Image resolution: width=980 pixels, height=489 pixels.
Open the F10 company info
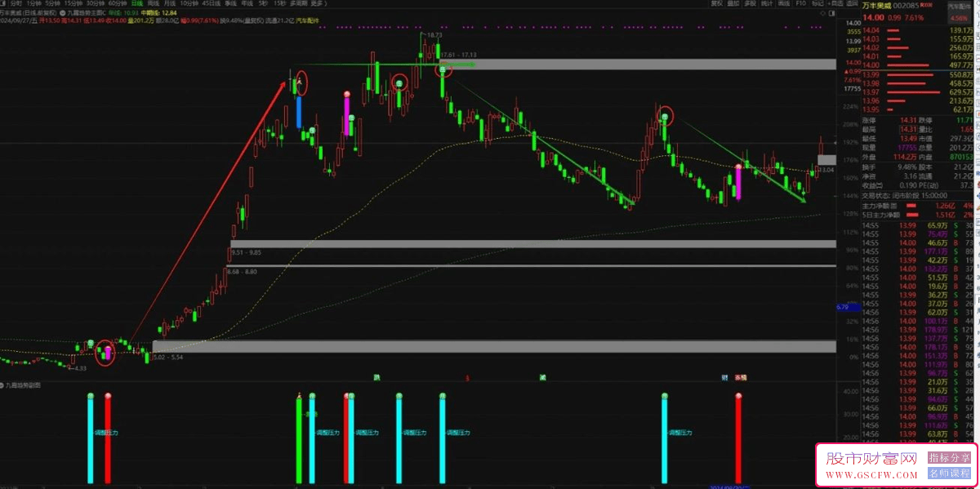pyautogui.click(x=800, y=4)
